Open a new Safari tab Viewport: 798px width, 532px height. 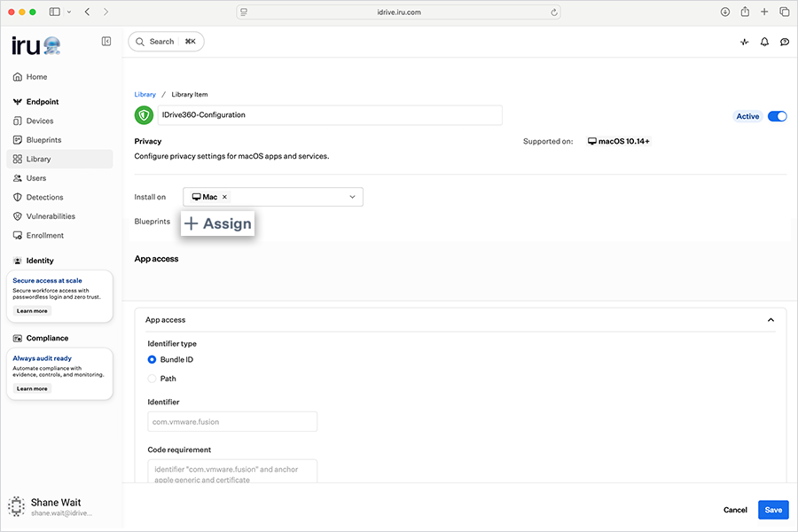[764, 12]
